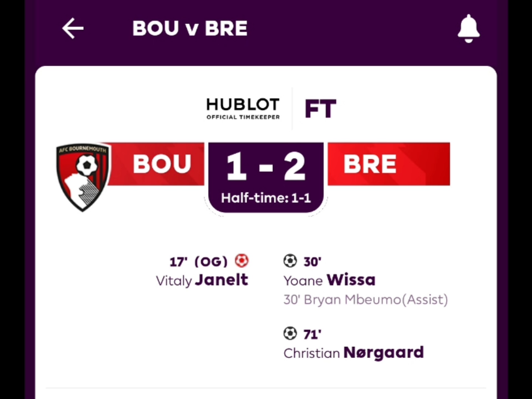The width and height of the screenshot is (532, 399).
Task: Tap the 1 - 2 scoreline box
Action: coord(266,166)
